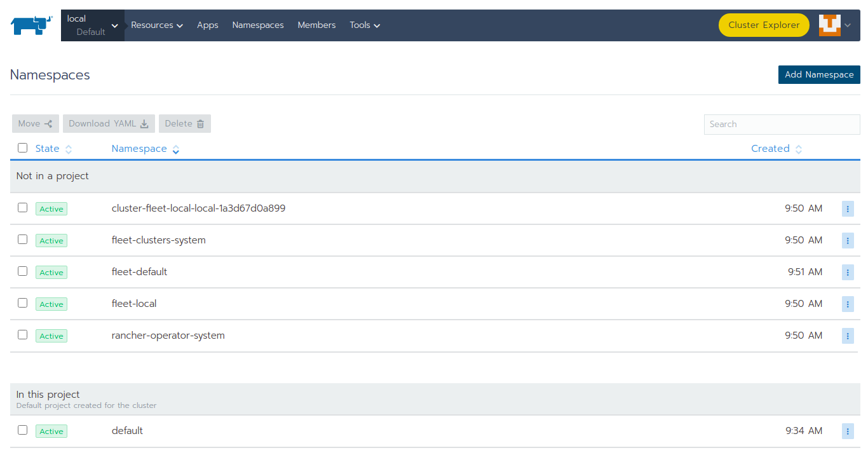Open the user avatar menu
The image size is (868, 455).
click(834, 25)
